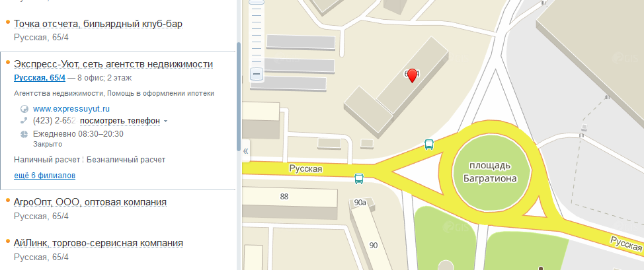Click bus stop icon north of Русская street
Image resolution: width=644 pixels, height=270 pixels.
tap(429, 144)
